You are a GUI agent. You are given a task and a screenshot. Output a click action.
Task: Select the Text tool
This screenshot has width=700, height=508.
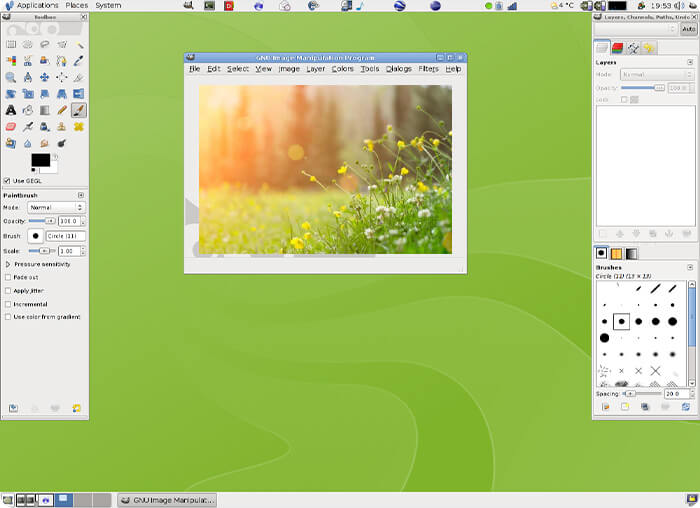tap(11, 110)
